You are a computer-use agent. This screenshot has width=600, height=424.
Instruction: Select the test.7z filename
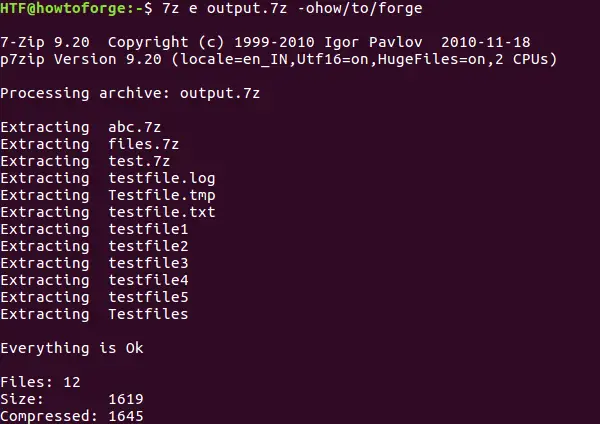point(139,161)
